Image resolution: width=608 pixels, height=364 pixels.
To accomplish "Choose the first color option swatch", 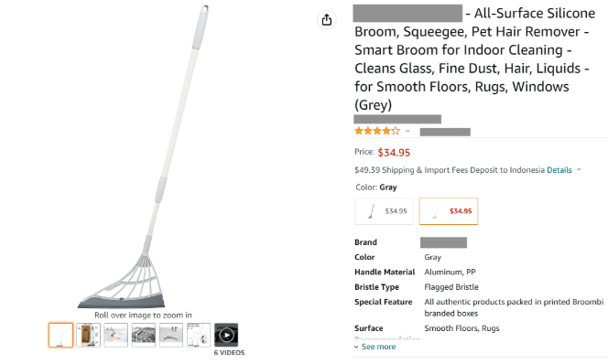I will pyautogui.click(x=384, y=211).
